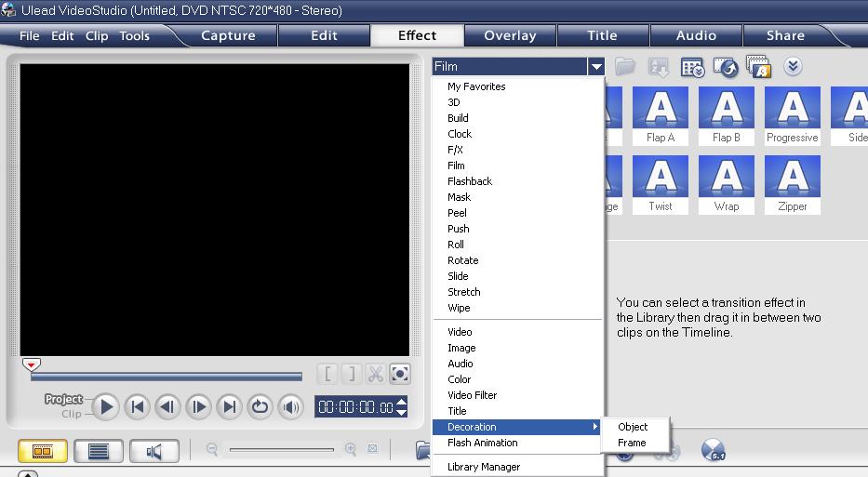868x477 pixels.
Task: Open the Options grid icon in the library toolbar
Action: (692, 67)
